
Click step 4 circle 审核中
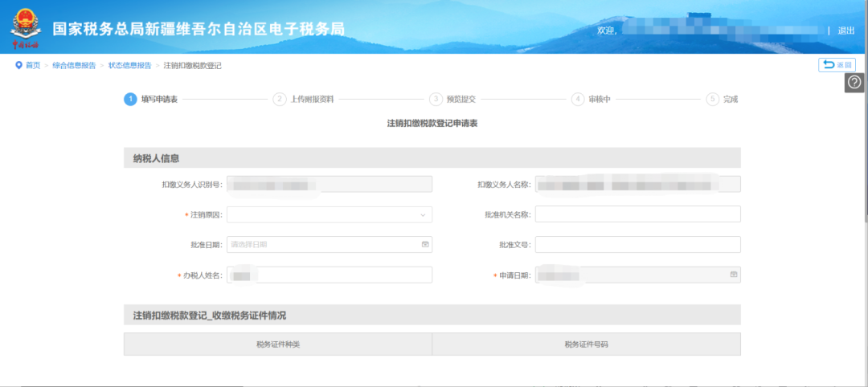click(x=578, y=100)
